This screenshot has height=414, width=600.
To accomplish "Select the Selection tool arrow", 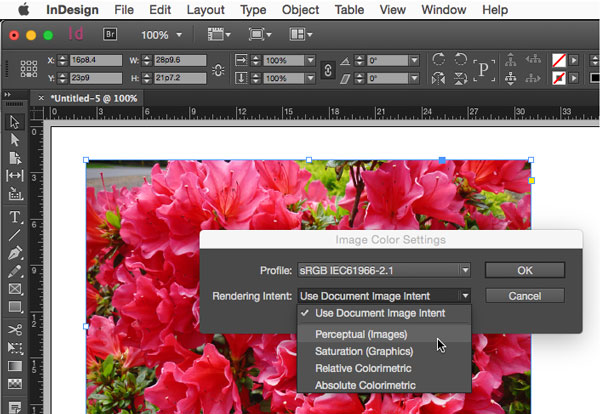I will click(15, 122).
